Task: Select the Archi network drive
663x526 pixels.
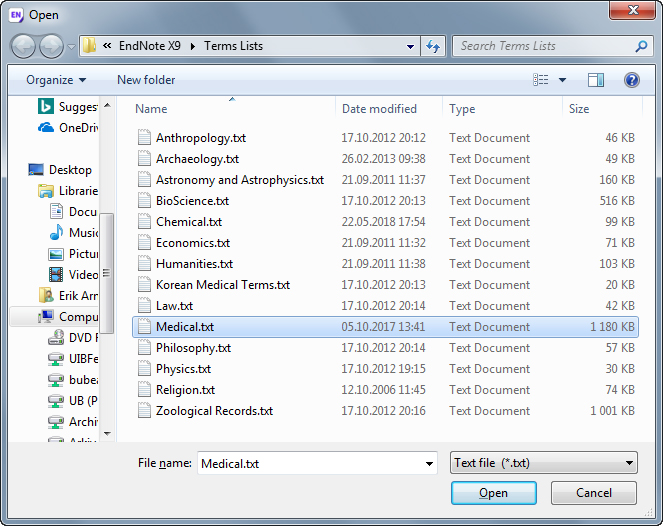Action: 73,422
